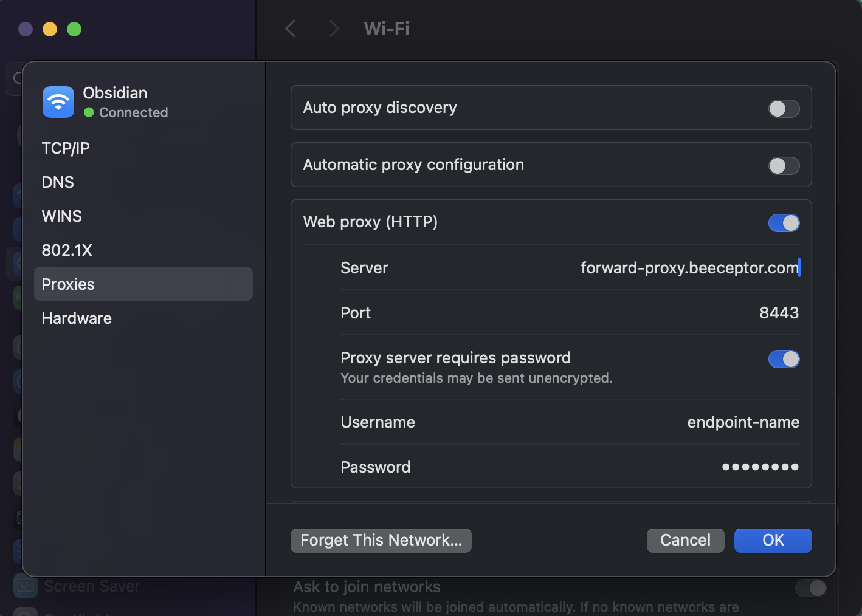Click the forward navigation chevron beside Wi-Fi
This screenshot has width=862, height=616.
tap(334, 29)
